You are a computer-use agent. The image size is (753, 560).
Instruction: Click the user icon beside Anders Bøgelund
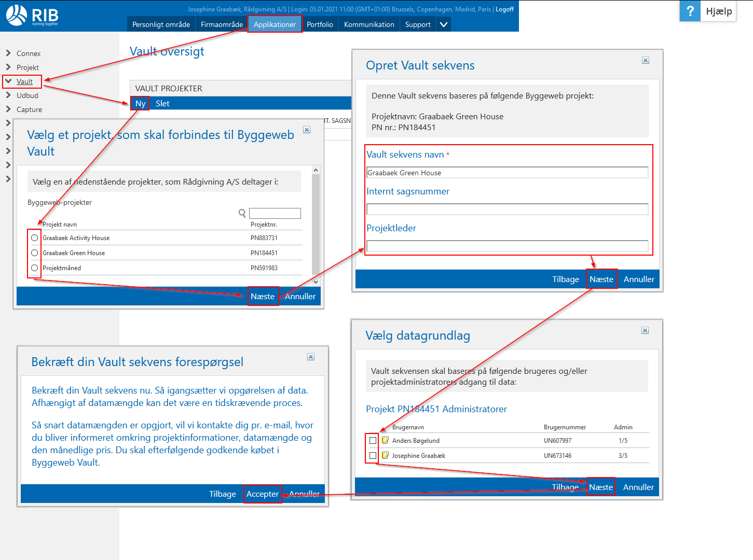pyautogui.click(x=385, y=440)
